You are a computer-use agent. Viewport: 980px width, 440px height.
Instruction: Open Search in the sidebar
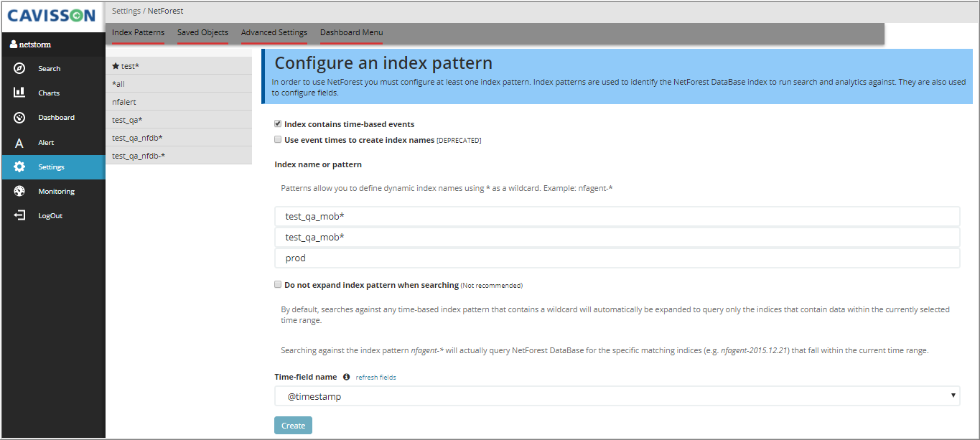pos(50,69)
